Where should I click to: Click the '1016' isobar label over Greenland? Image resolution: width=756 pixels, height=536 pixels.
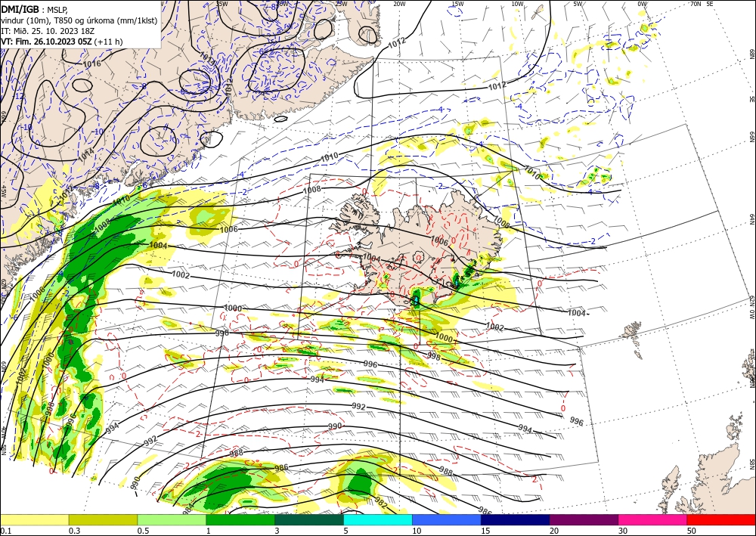click(92, 64)
